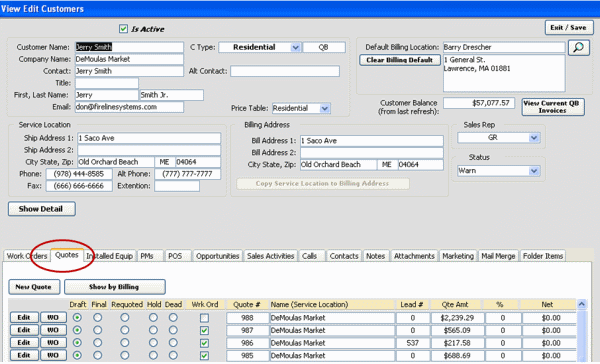Click the Phone number field
Screen dimensions: 600x364
[79, 174]
